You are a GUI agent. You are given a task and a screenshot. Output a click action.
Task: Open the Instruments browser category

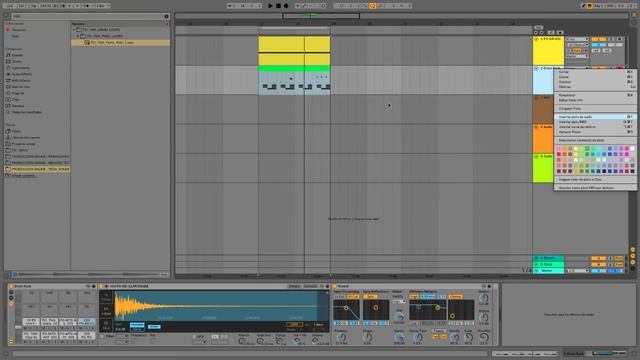click(x=20, y=68)
